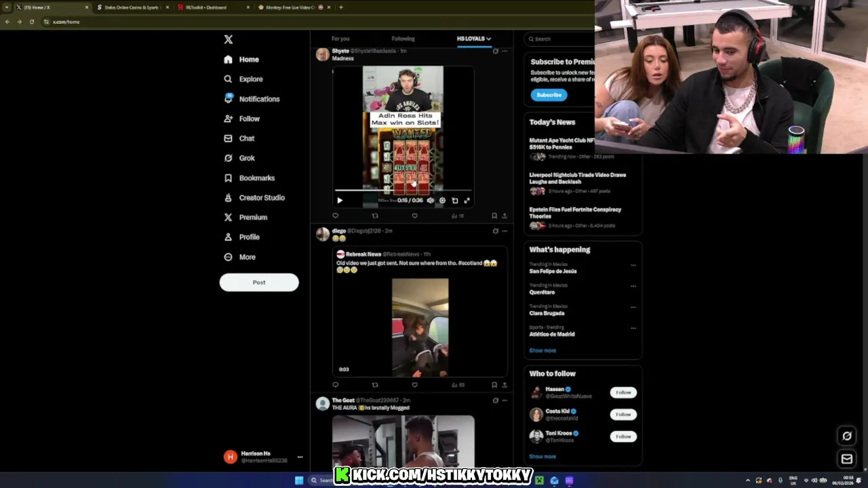This screenshot has width=868, height=488.
Task: Open video settings gear on player
Action: tap(442, 200)
